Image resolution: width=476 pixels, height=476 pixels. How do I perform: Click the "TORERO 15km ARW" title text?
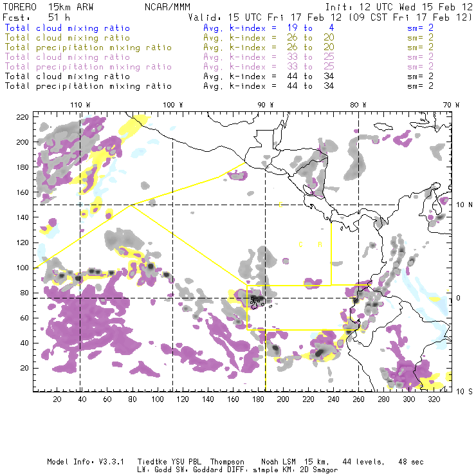(x=48, y=7)
